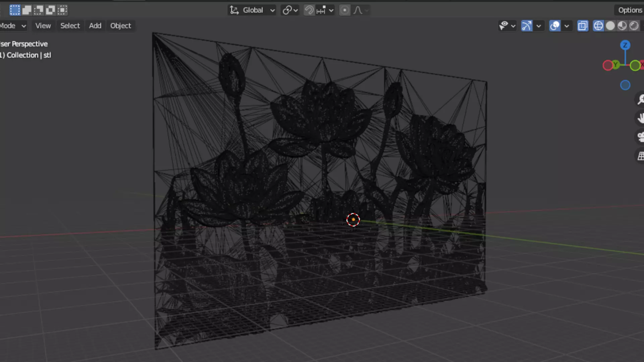Click the Options button
The height and width of the screenshot is (362, 644).
tap(630, 10)
